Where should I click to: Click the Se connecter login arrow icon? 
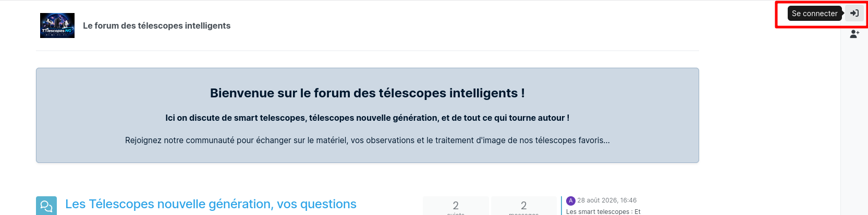tap(854, 13)
